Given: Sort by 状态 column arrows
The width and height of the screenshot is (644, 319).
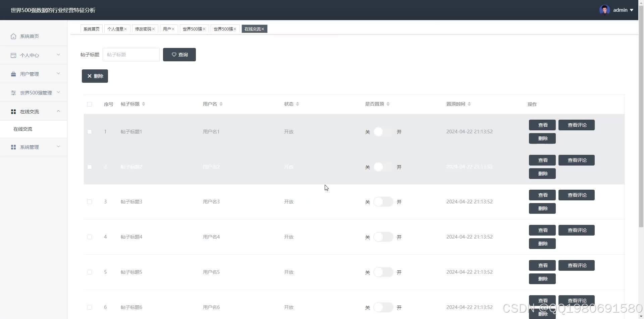Looking at the screenshot, I should click(x=298, y=104).
